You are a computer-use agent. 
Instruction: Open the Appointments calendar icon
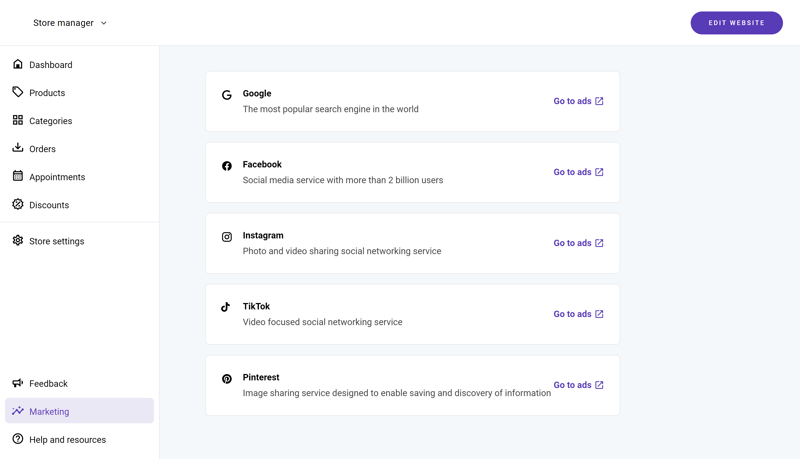click(x=18, y=176)
